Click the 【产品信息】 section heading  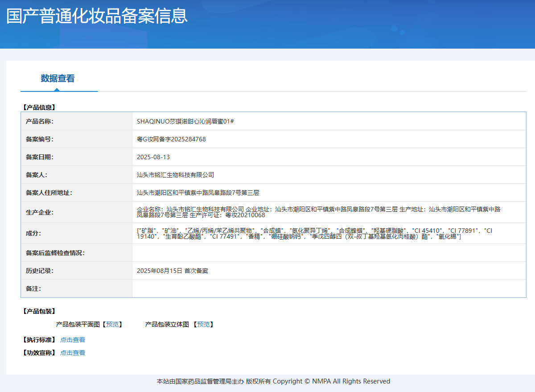39,107
